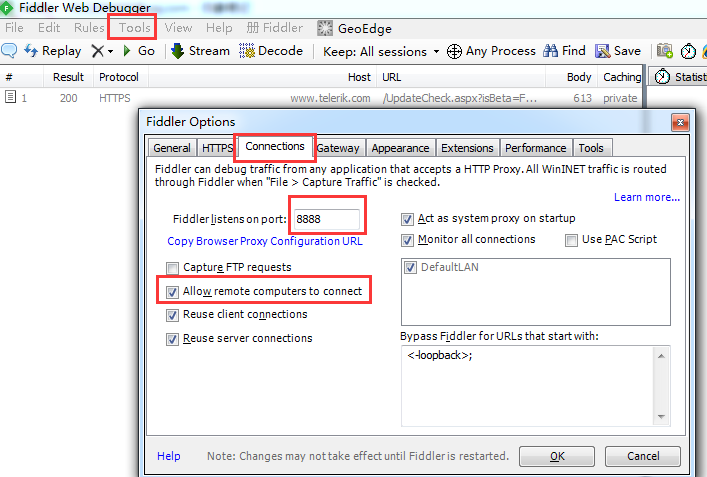Toggle Act as system proxy on startup
Viewport: 707px width, 477px height.
point(407,220)
